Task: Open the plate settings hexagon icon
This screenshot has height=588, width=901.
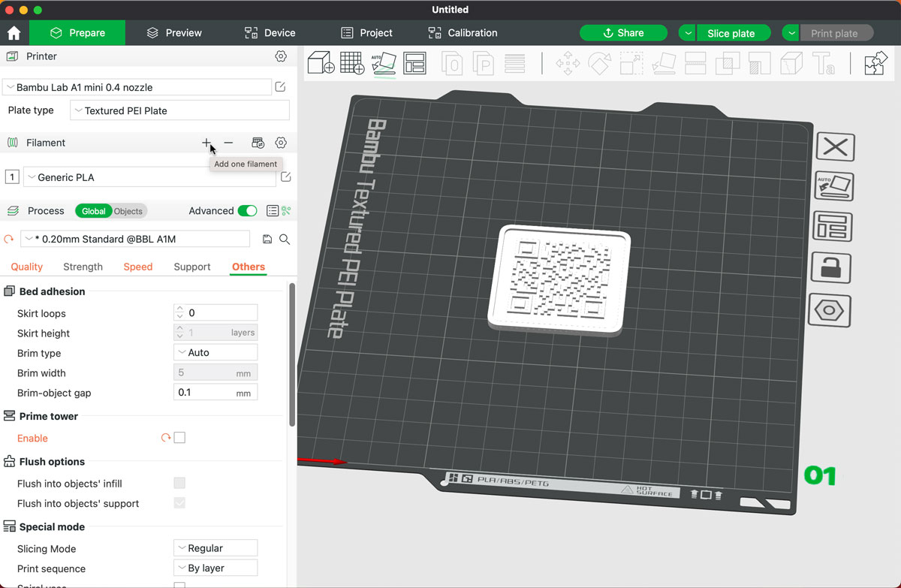Action: pos(830,309)
